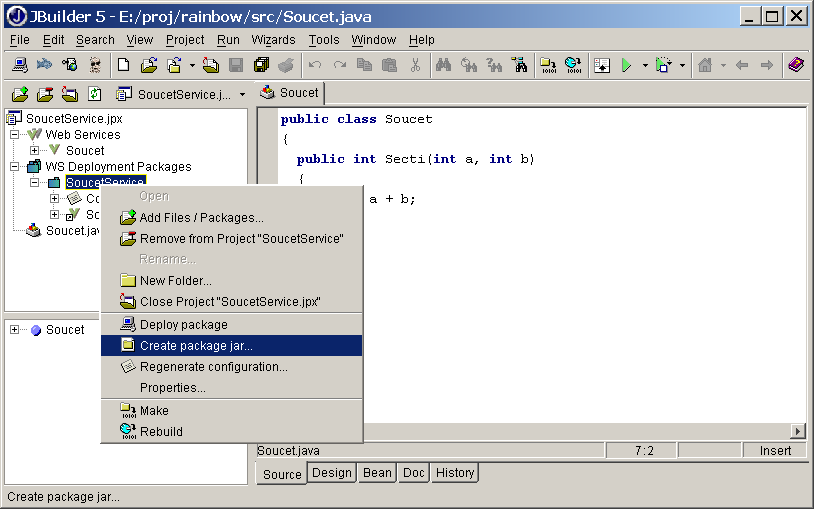Click the New file blank page icon

pos(124,65)
